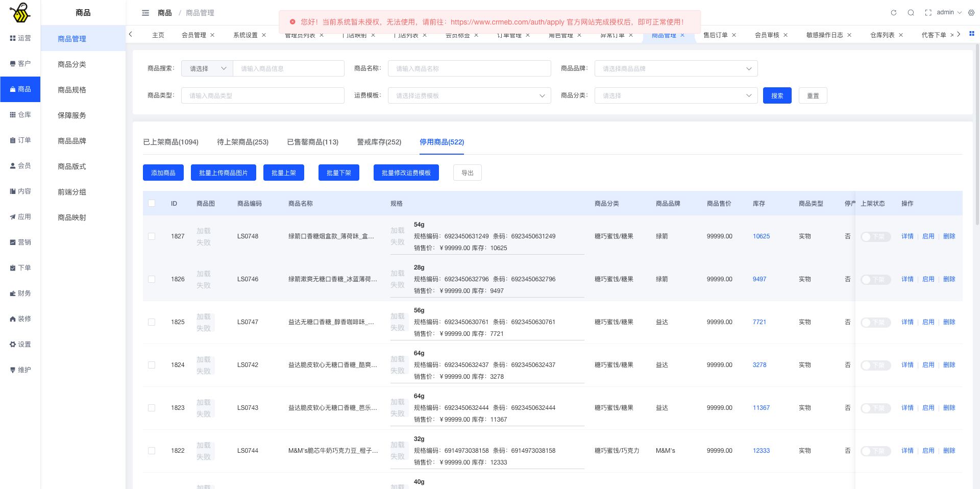Click the 批量修改运费模板 button
The width and height of the screenshot is (980, 489).
pos(406,173)
